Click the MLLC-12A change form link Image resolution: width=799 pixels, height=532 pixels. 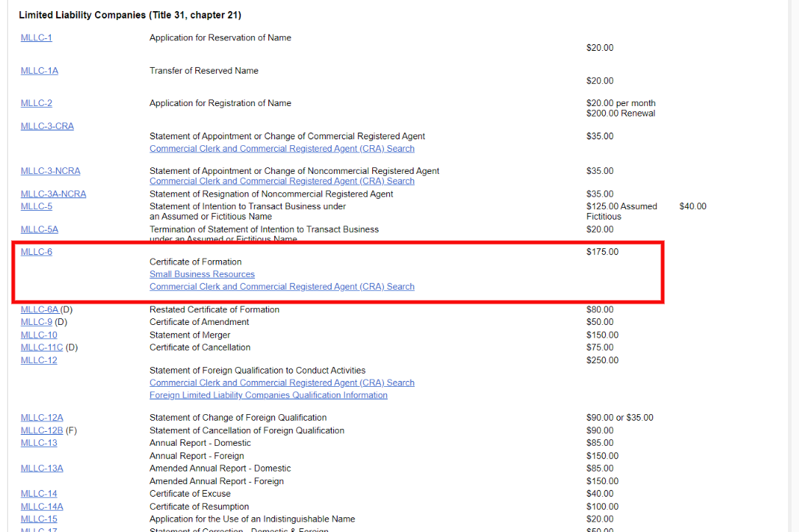coord(42,418)
